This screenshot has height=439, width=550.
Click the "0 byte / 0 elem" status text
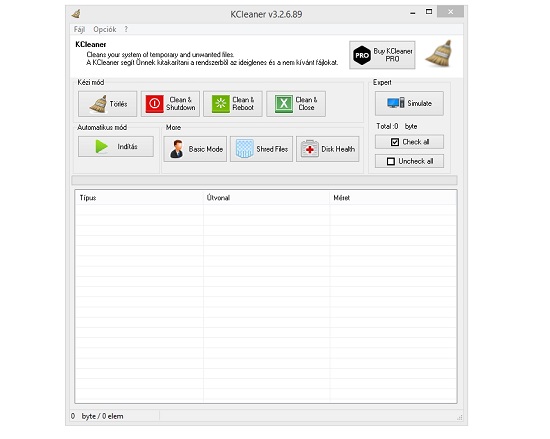coord(97,416)
